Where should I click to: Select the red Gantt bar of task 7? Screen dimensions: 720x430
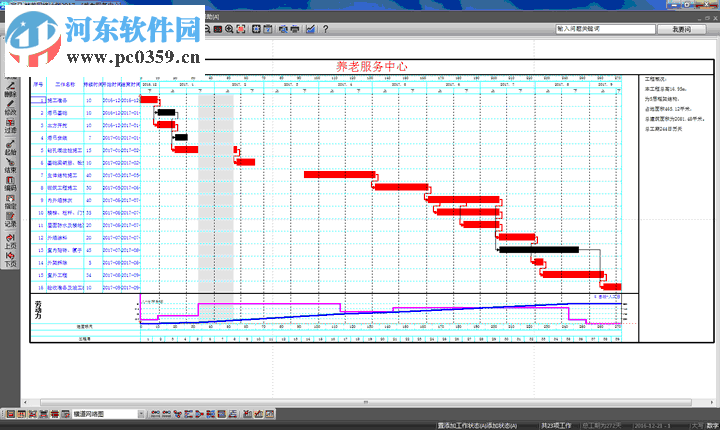click(x=339, y=175)
